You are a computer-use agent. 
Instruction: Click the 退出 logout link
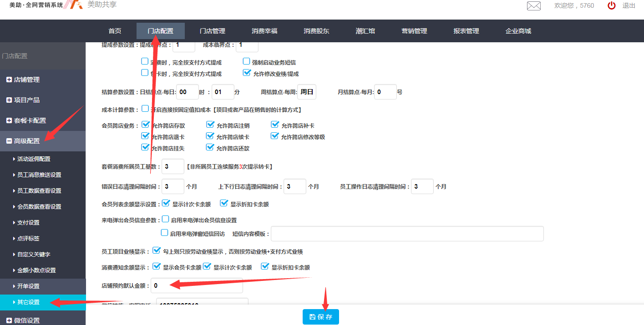(x=629, y=5)
